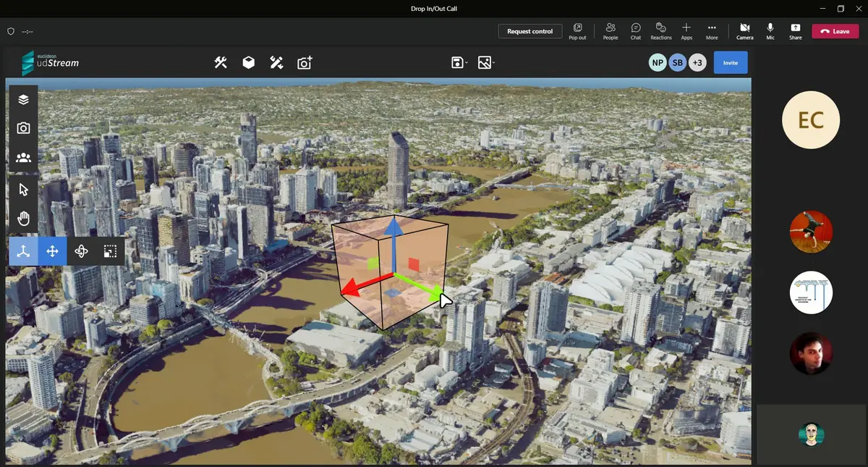The height and width of the screenshot is (467, 868).
Task: Activate the scale gizmo tool
Action: pos(110,251)
